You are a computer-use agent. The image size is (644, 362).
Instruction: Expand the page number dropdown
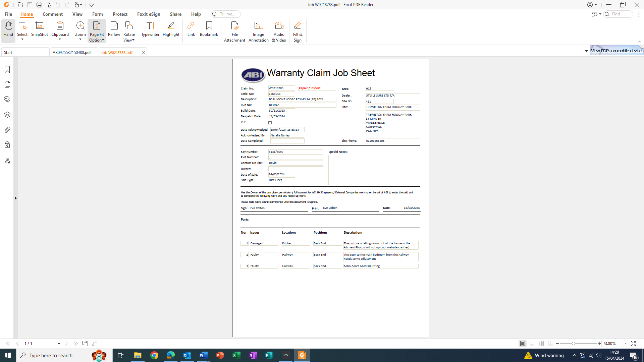point(59,344)
